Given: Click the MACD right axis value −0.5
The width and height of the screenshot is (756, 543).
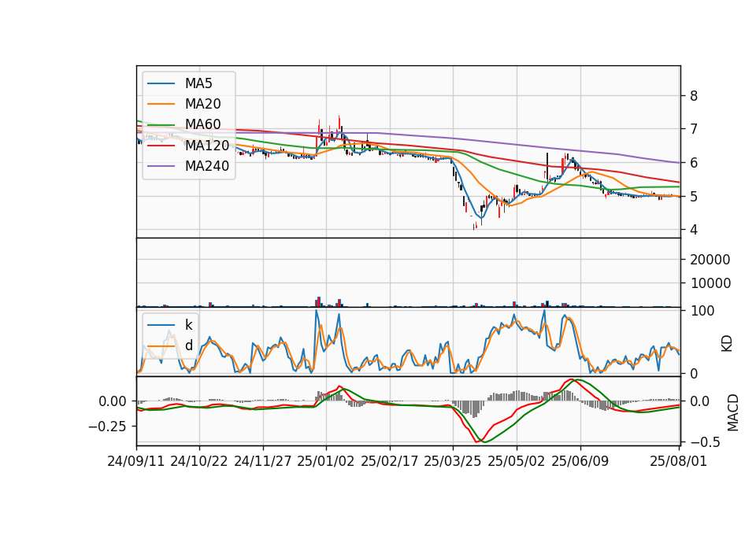Looking at the screenshot, I should point(705,441).
